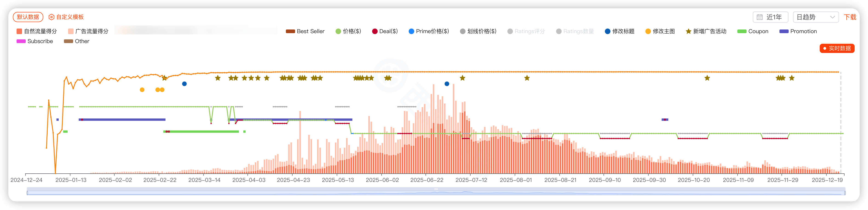The image size is (868, 210).
Task: Select the 默认数据 tab
Action: pos(28,17)
